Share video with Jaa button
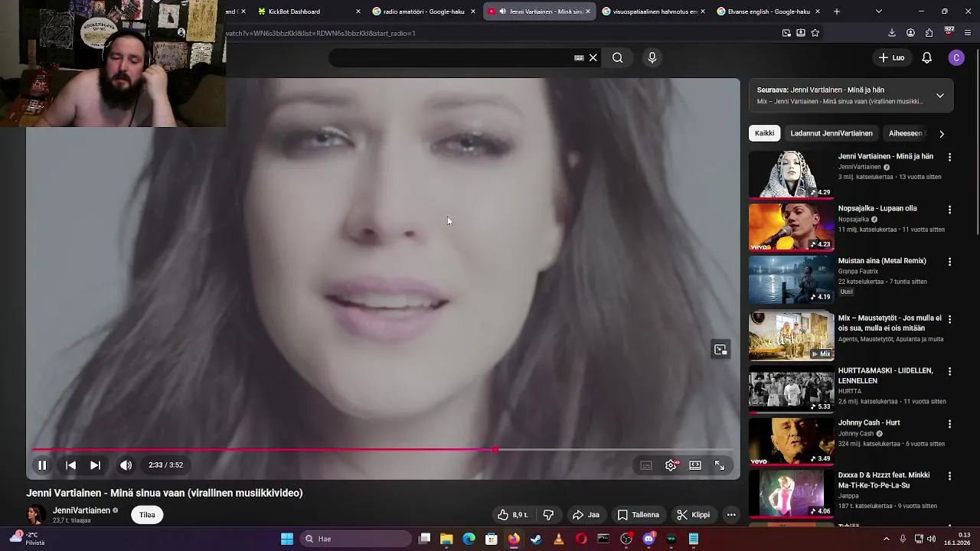Viewport: 980px width, 551px height. coord(586,514)
